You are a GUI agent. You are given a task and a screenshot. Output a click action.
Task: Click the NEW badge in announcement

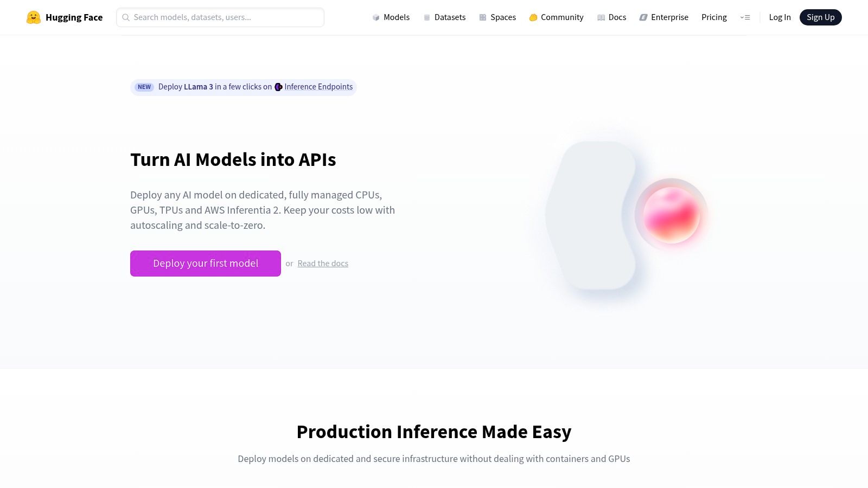coord(144,87)
